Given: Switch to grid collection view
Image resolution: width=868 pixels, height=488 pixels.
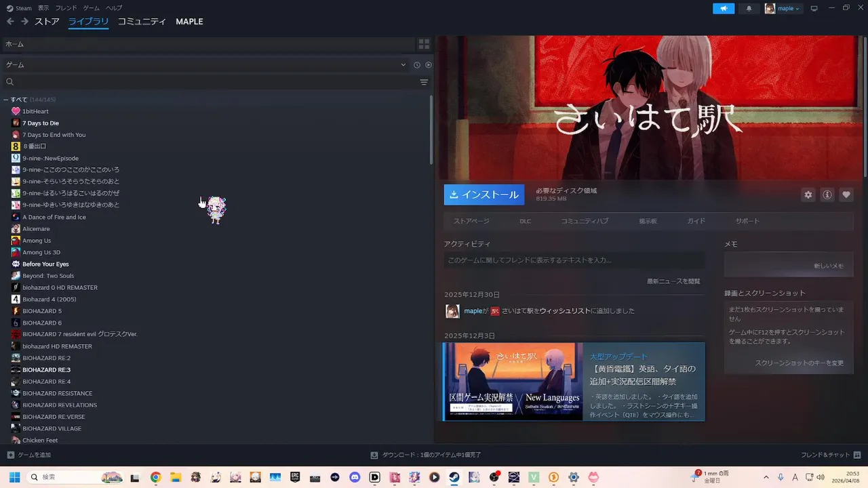Looking at the screenshot, I should point(424,44).
